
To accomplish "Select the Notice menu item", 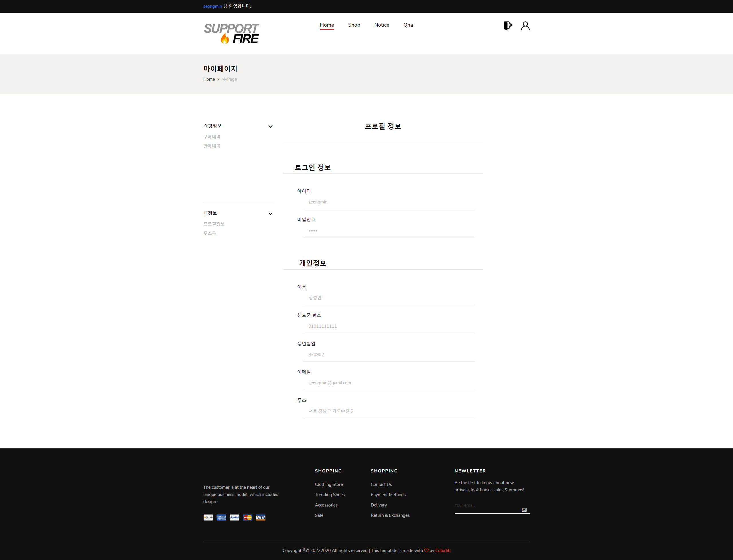I will click(381, 25).
